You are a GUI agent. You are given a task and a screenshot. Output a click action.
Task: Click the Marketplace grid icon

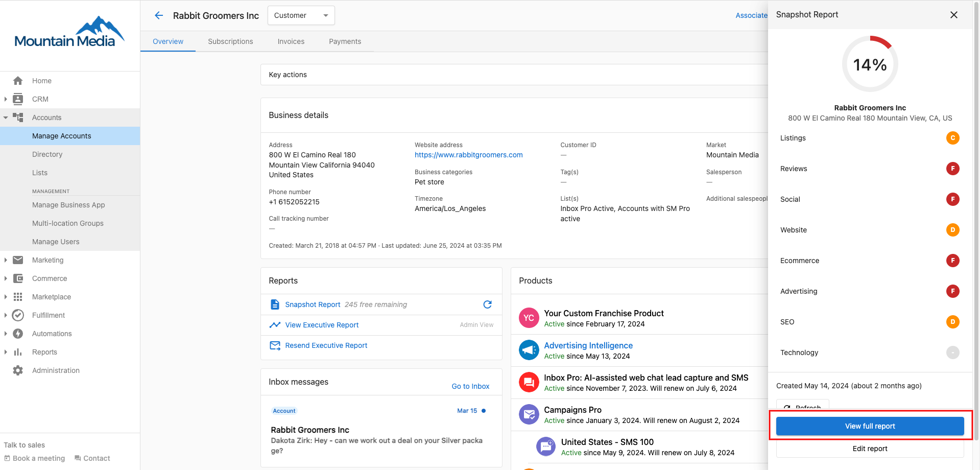(x=18, y=297)
